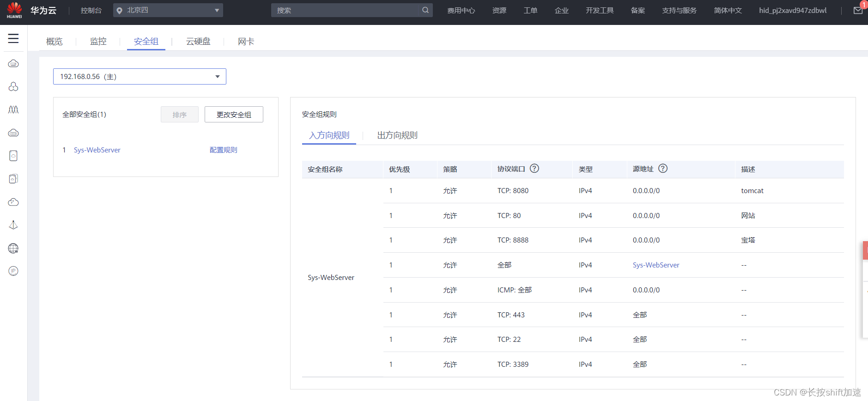Open the elastic IP sidebar icon
Screen dimensions: 868x401
tap(13, 271)
